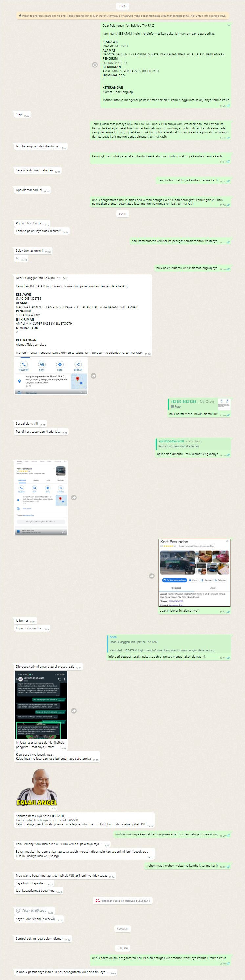Click the missed voice call icon at 18.44
The image size is (245, 980).
tap(98, 901)
